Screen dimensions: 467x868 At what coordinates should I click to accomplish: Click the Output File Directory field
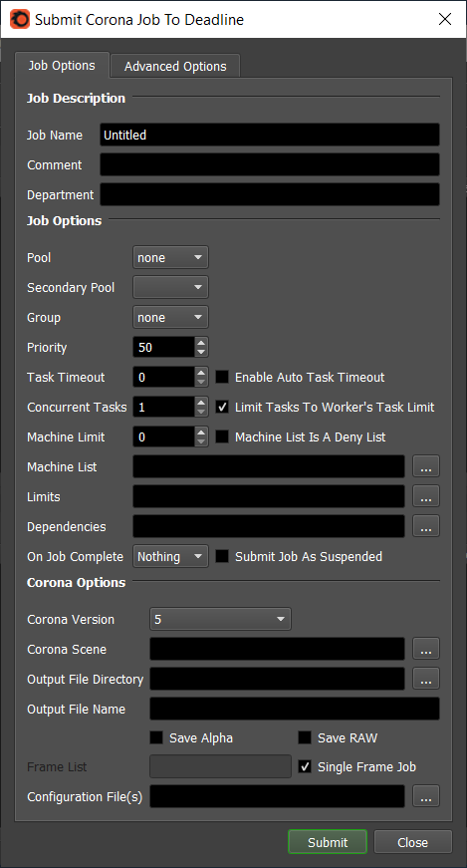click(x=277, y=680)
